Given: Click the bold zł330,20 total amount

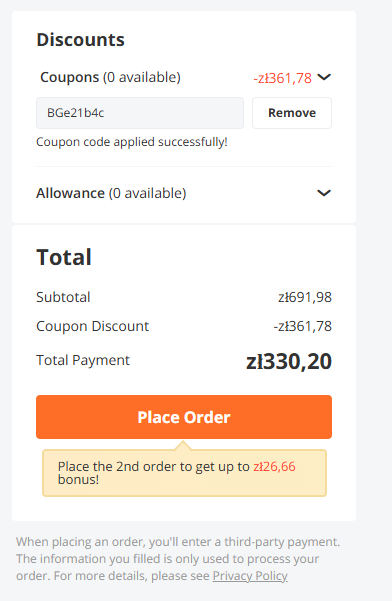Looking at the screenshot, I should point(289,361).
